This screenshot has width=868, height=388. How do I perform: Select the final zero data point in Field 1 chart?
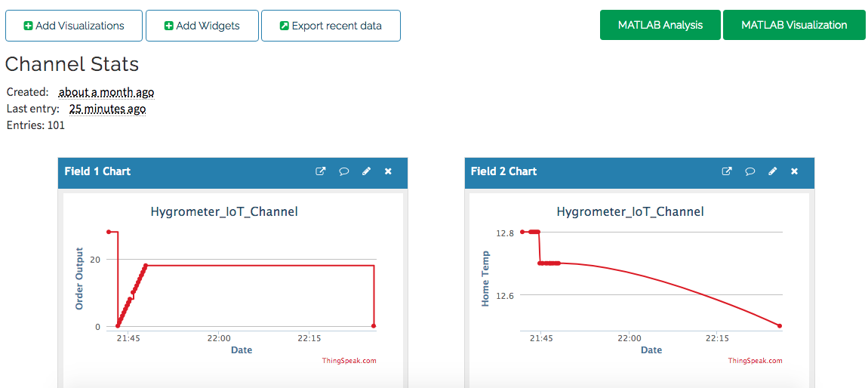(374, 326)
